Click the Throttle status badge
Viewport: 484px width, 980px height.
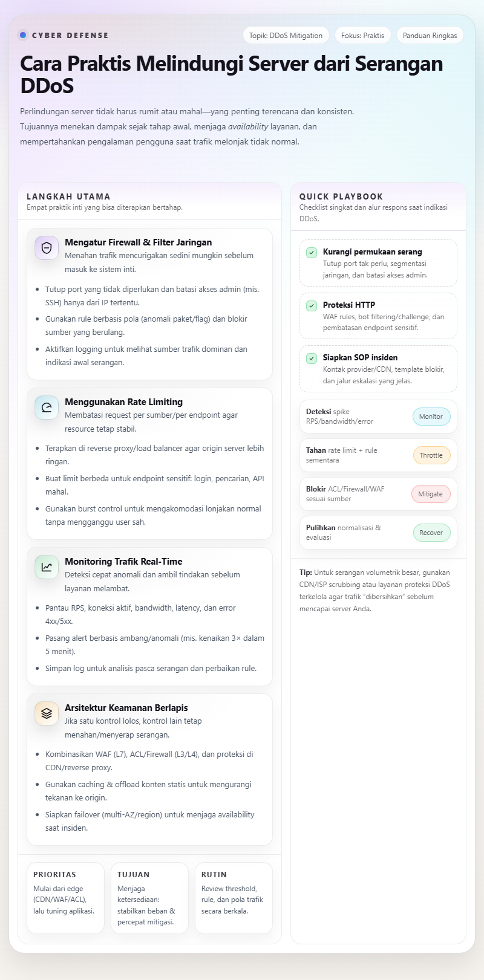pos(431,455)
